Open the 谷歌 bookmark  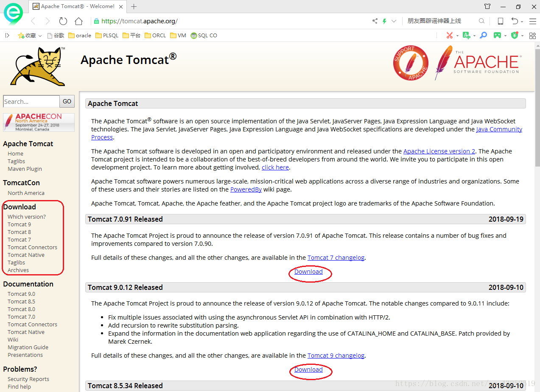pos(56,36)
